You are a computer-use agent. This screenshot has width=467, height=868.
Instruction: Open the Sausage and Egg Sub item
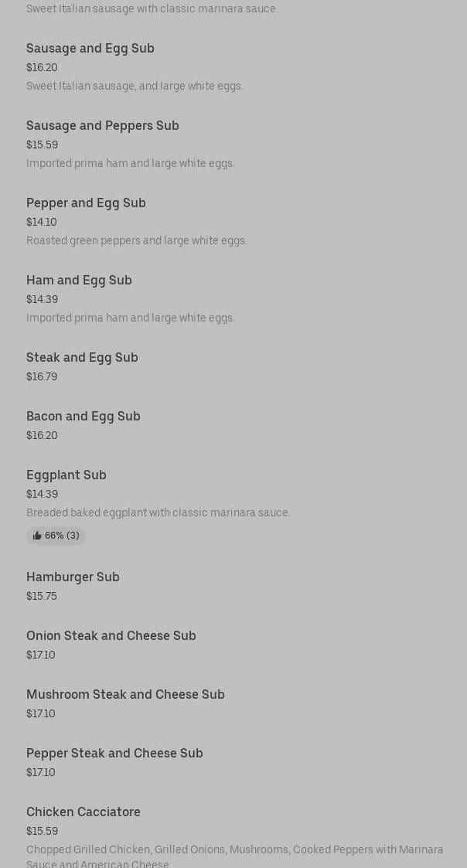pos(90,49)
